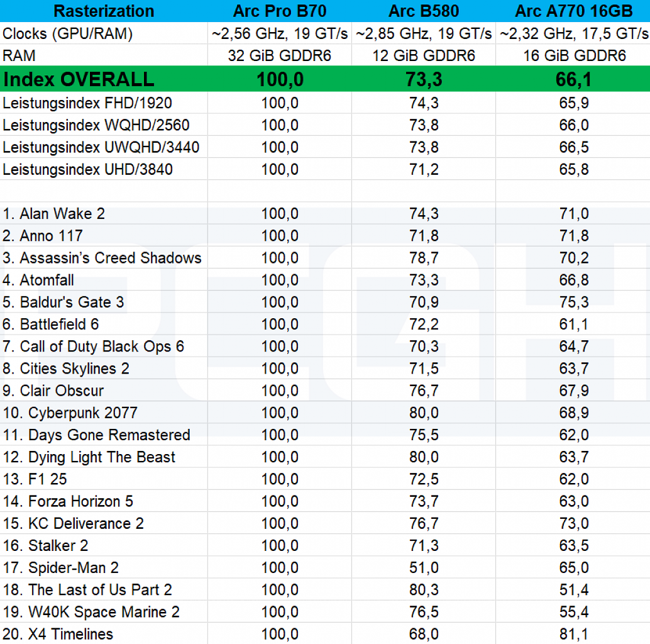Image resolution: width=650 pixels, height=644 pixels.
Task: Select the Clocks (GPU/RAM) row label
Action: [67, 33]
